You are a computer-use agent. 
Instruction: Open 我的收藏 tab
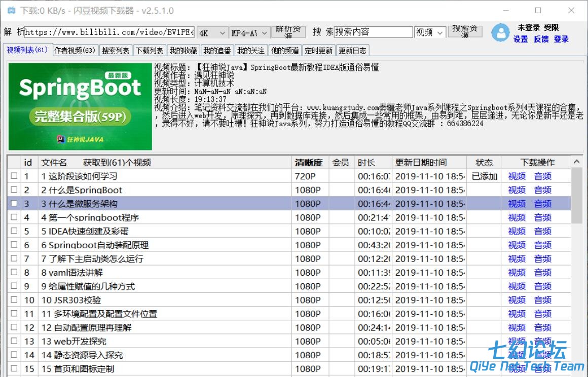point(183,50)
